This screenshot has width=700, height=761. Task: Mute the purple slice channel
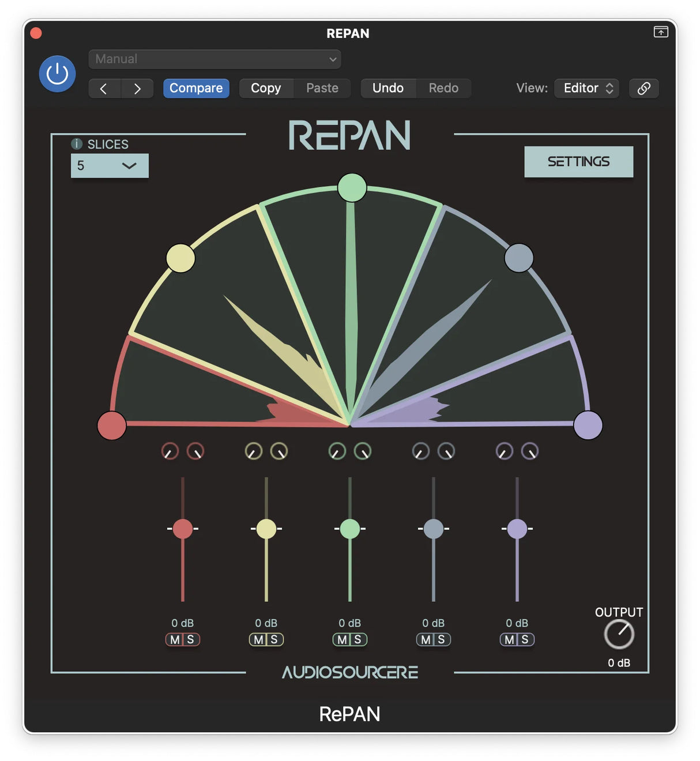tap(509, 639)
